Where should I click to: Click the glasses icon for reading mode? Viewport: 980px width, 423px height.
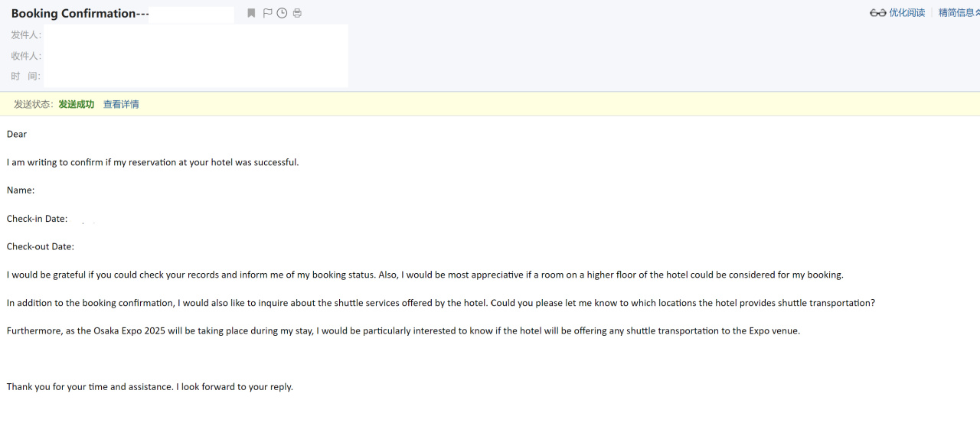point(877,13)
